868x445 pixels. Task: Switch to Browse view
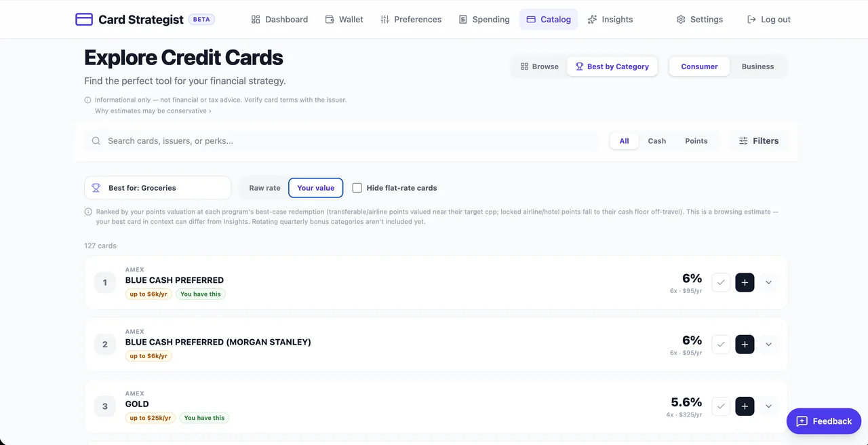539,66
